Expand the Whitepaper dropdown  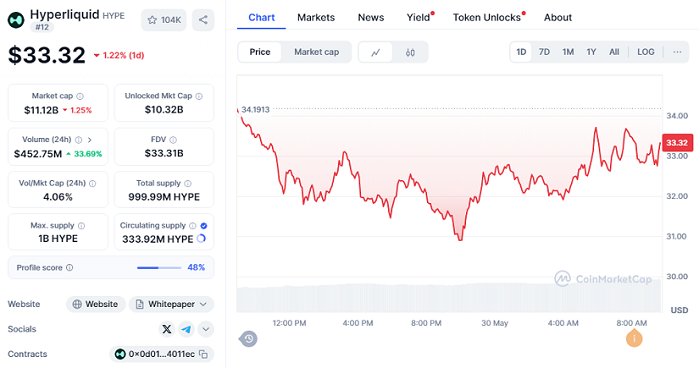[172, 304]
